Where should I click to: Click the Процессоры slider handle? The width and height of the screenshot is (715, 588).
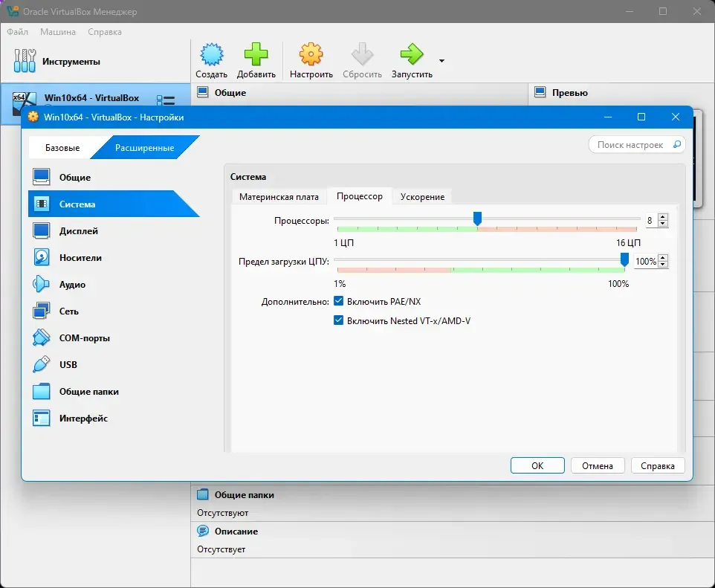point(477,219)
